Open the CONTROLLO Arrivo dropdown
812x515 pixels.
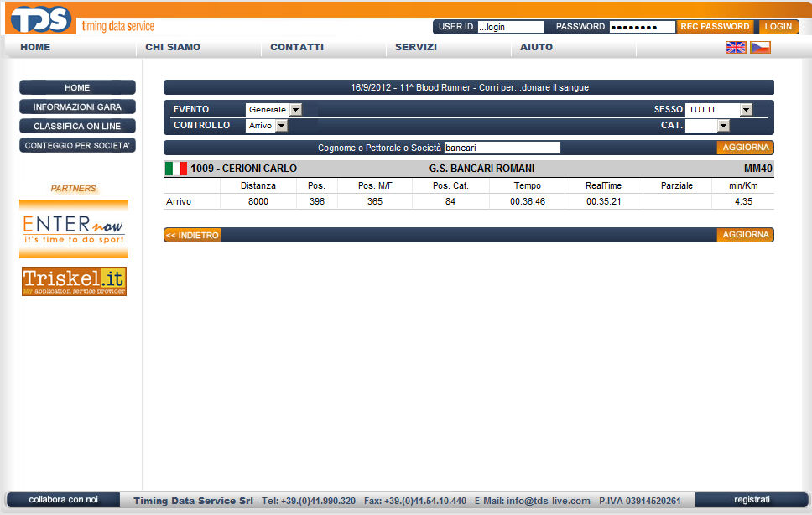[281, 126]
